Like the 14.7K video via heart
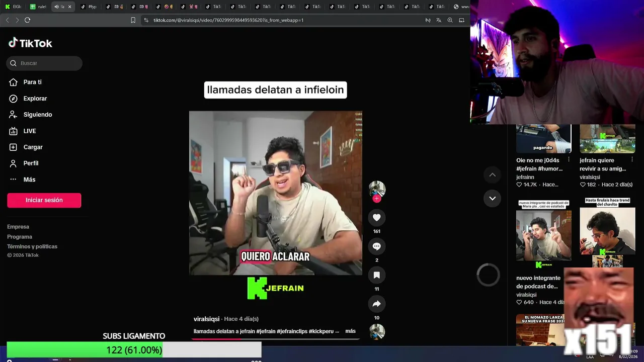 point(519,185)
